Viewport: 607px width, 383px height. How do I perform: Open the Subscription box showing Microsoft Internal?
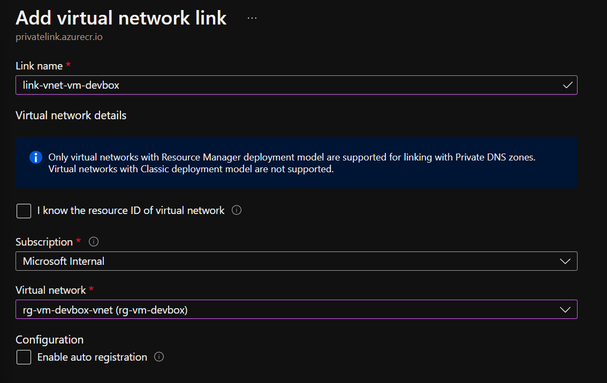coord(297,261)
